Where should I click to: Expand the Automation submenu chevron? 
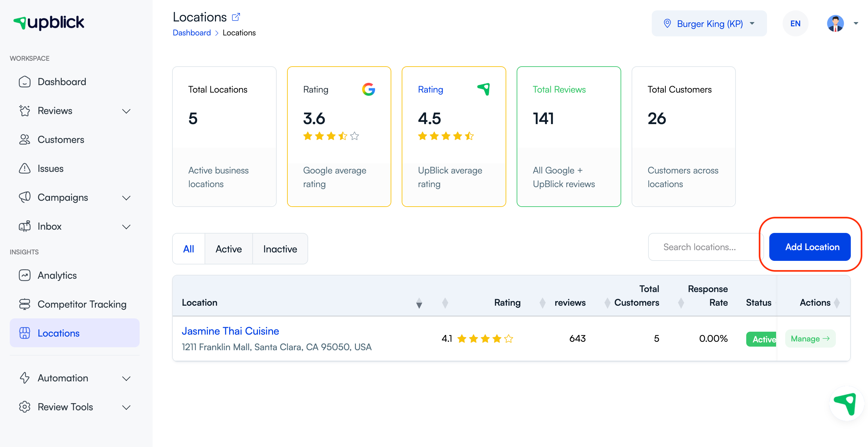click(126, 378)
